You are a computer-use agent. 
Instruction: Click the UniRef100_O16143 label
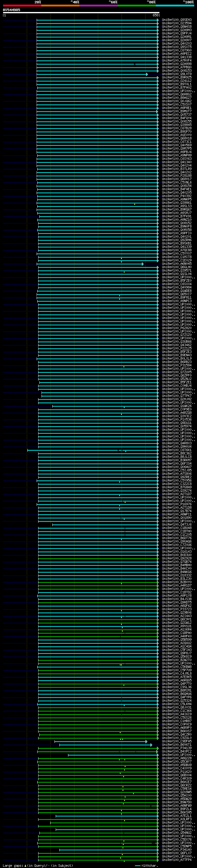click(177, 551)
